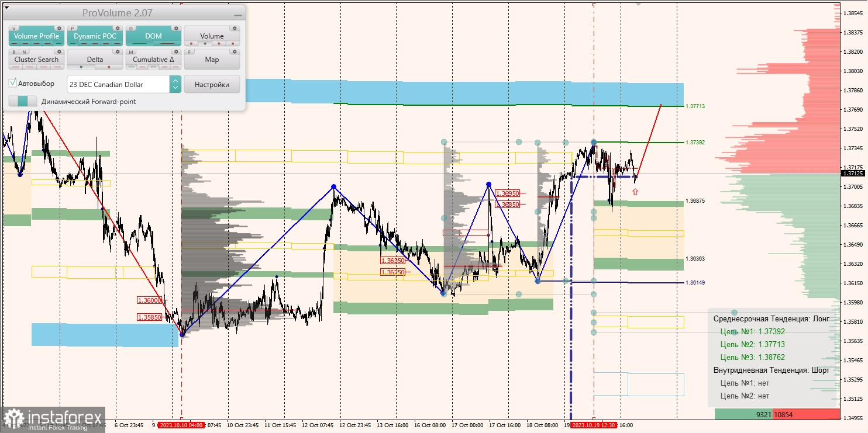The height and width of the screenshot is (433, 868).
Task: Click the 1.36350 red level label
Action: click(392, 261)
